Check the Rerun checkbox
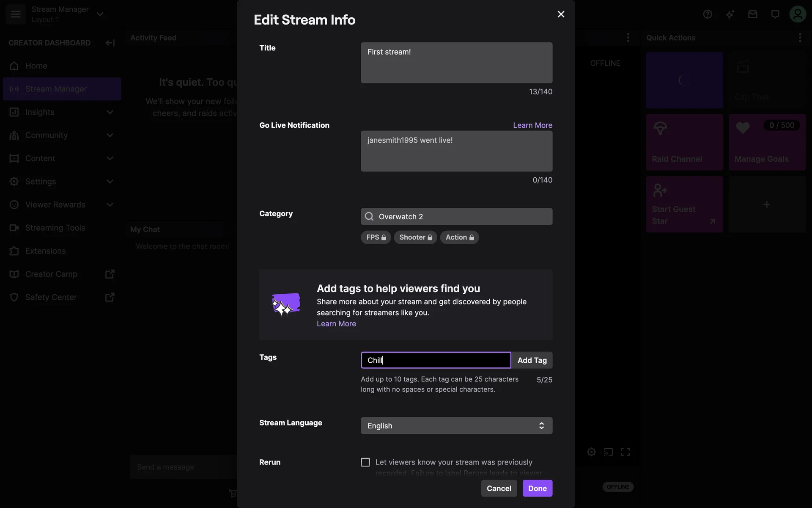The image size is (812, 508). pos(365,462)
